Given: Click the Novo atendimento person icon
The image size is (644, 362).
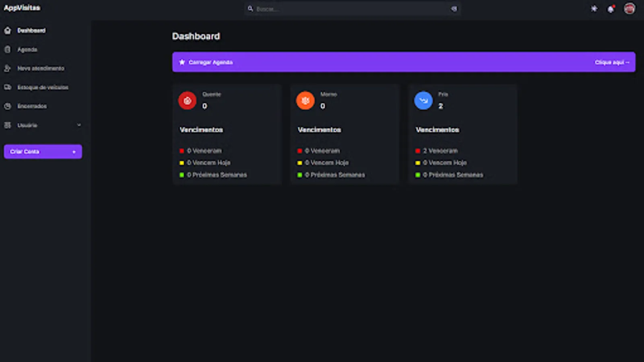Looking at the screenshot, I should click(8, 68).
